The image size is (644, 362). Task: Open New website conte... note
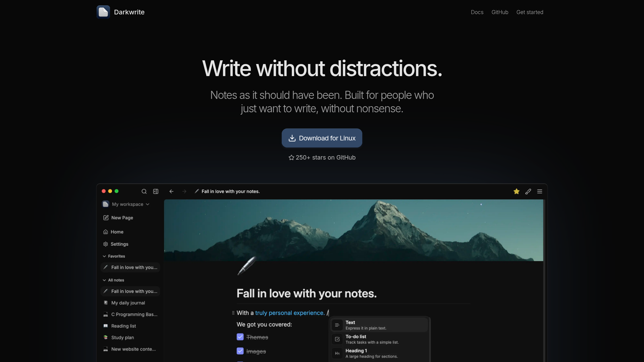tap(130, 349)
